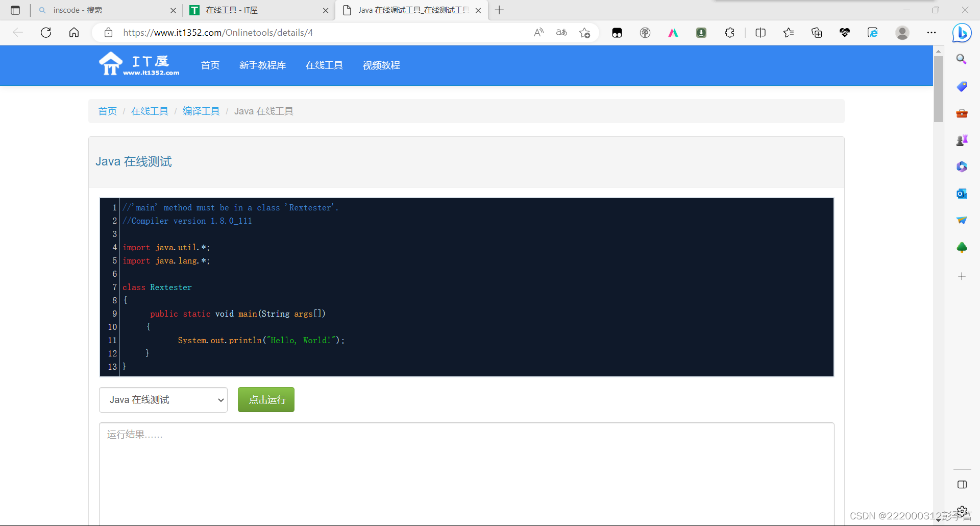Open Microsoft 365 sidebar icon
The width and height of the screenshot is (980, 526).
pyautogui.click(x=962, y=166)
